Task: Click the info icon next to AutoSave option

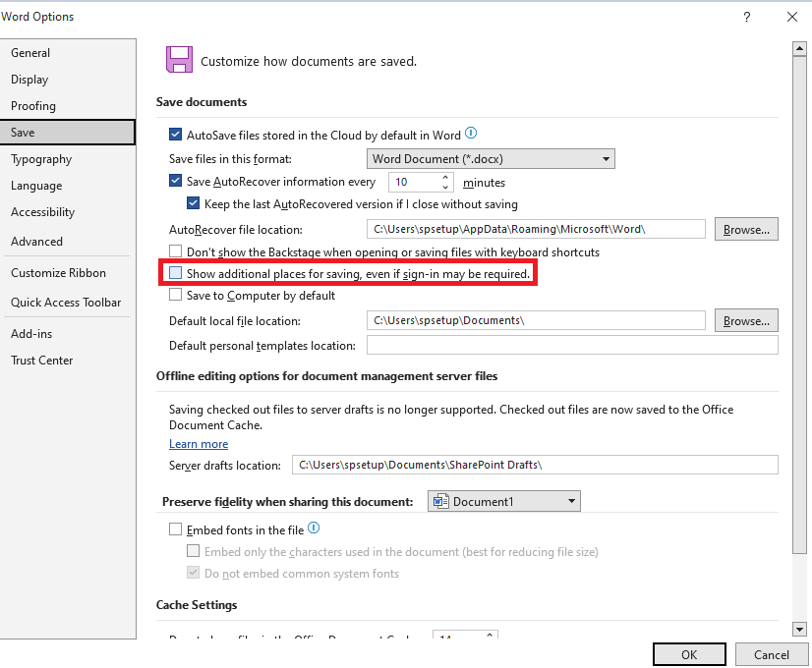Action: (471, 134)
